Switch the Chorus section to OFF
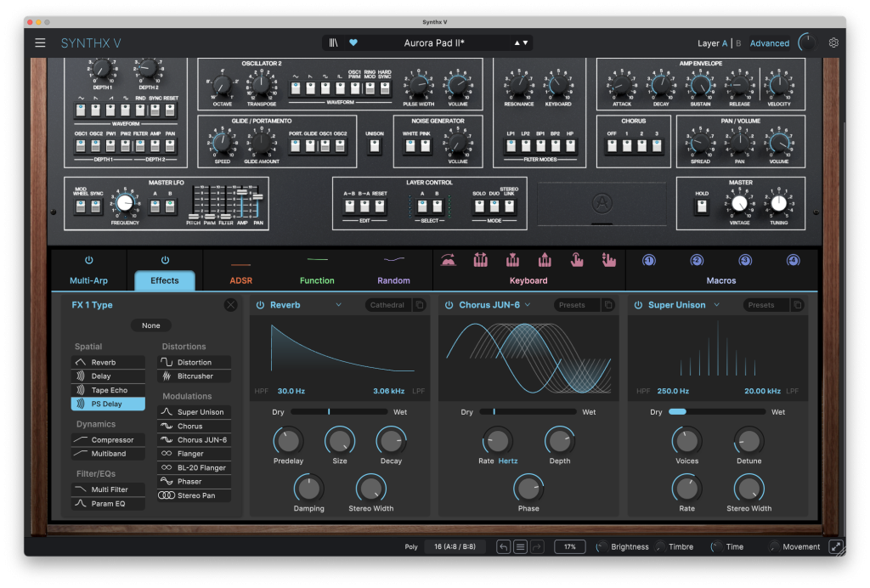 (612, 145)
